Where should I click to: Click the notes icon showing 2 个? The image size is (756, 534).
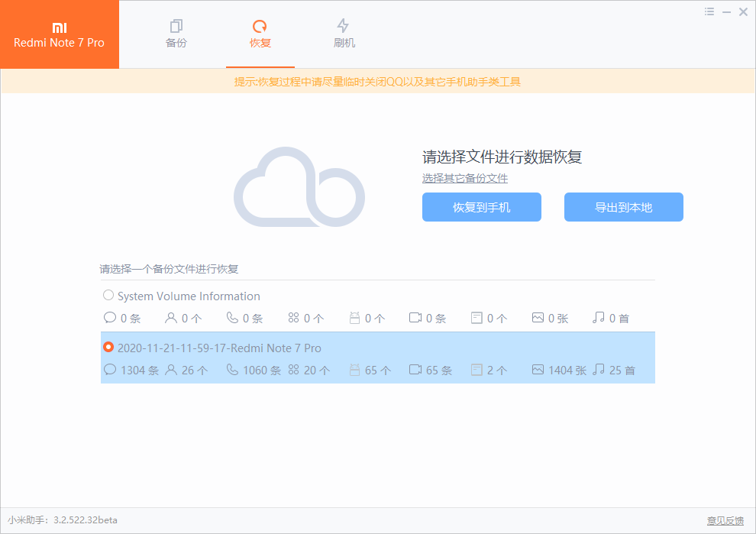pyautogui.click(x=477, y=370)
